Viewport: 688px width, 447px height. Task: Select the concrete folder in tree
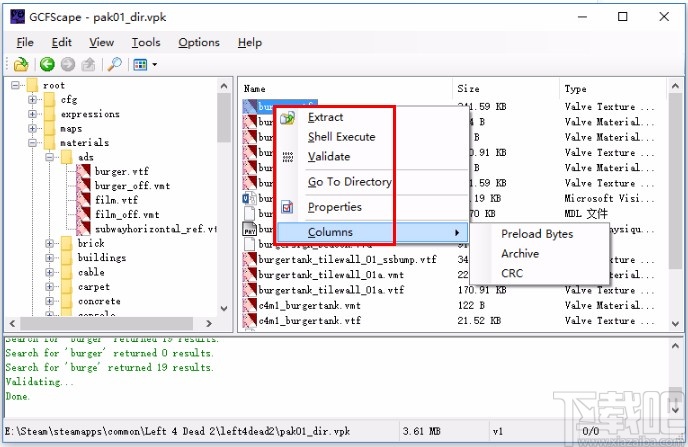click(x=99, y=301)
